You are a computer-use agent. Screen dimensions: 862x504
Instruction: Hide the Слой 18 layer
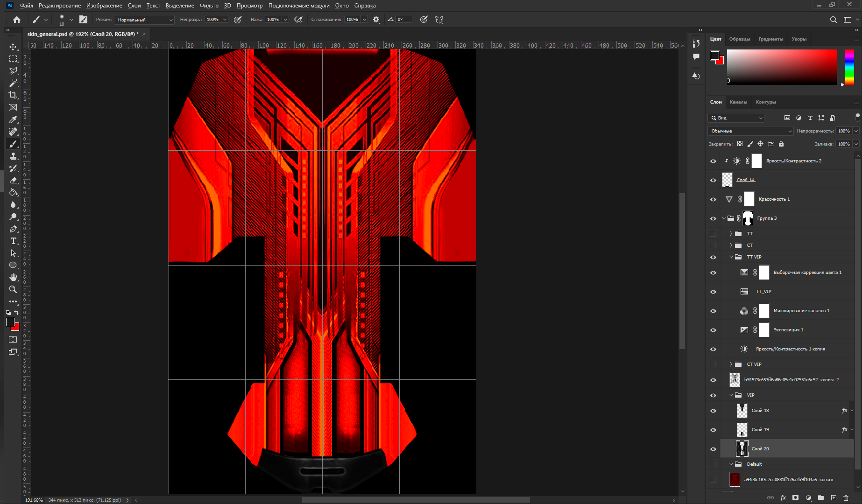tap(713, 411)
